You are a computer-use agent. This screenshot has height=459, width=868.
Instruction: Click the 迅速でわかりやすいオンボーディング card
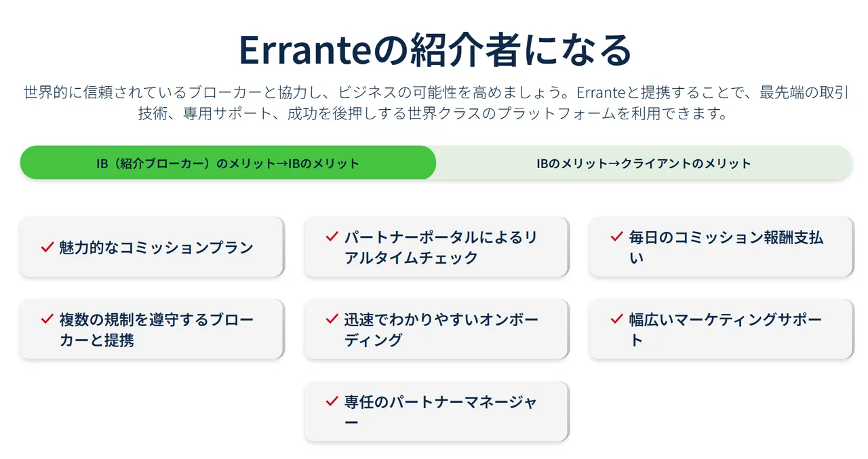pos(437,329)
